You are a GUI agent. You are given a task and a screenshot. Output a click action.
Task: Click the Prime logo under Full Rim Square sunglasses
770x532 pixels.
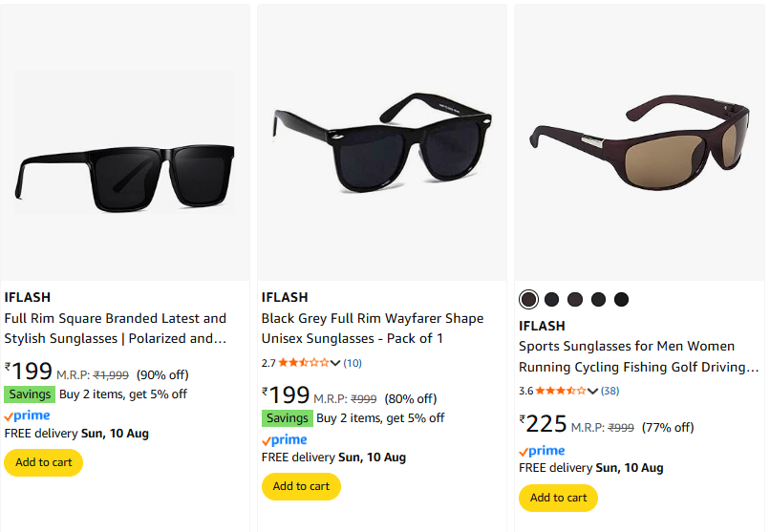click(x=27, y=415)
